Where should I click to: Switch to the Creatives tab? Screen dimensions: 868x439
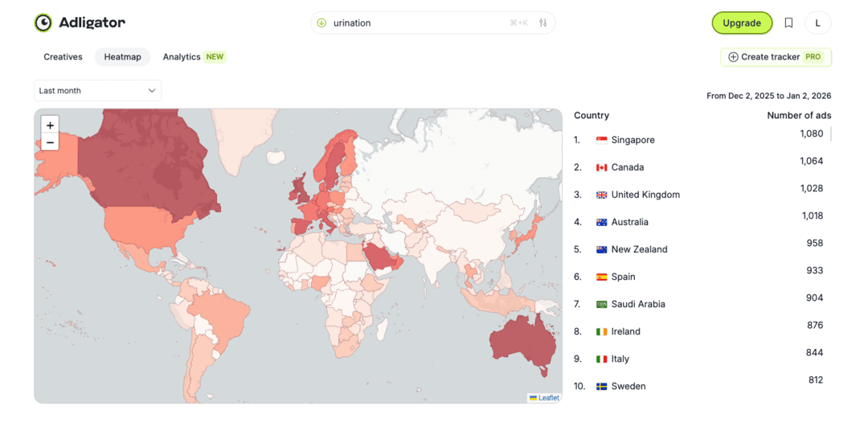pyautogui.click(x=63, y=57)
